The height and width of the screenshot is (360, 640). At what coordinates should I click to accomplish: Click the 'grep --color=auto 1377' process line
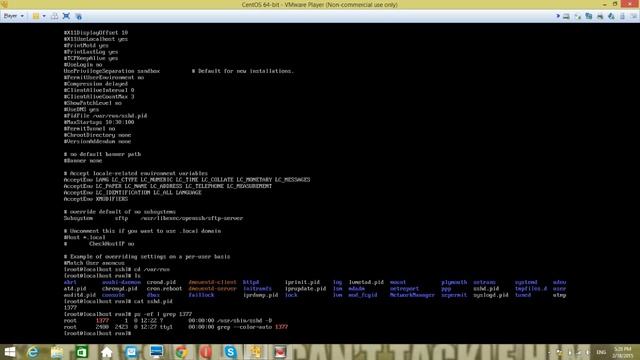point(176,327)
